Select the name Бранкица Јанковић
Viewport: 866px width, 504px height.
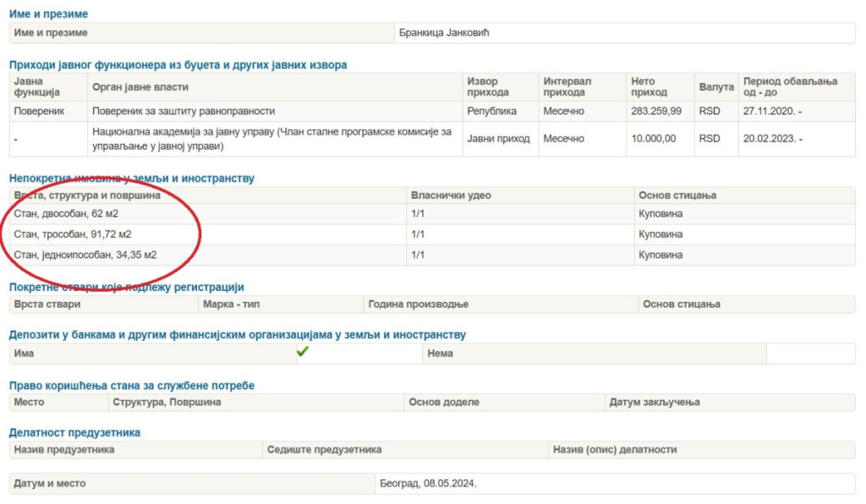(445, 33)
